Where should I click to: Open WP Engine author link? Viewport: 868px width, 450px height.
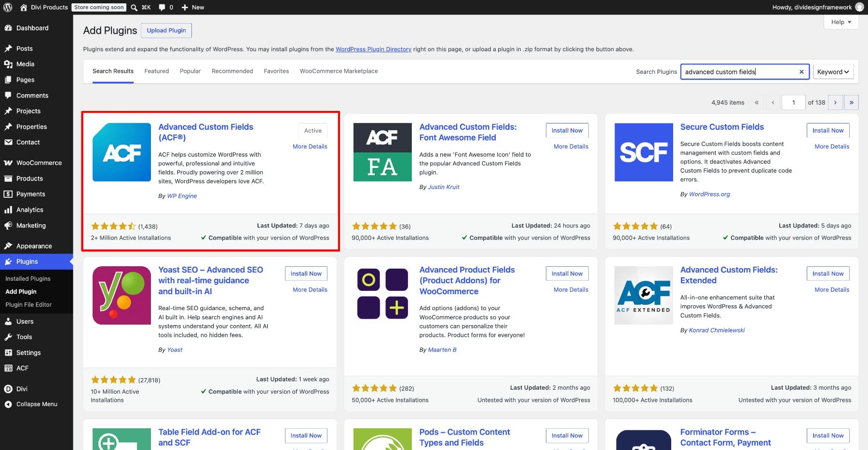click(x=182, y=196)
